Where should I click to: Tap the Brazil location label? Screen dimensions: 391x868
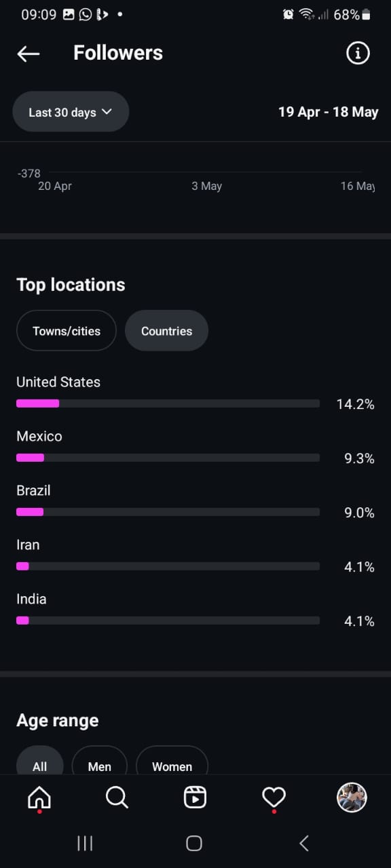33,490
